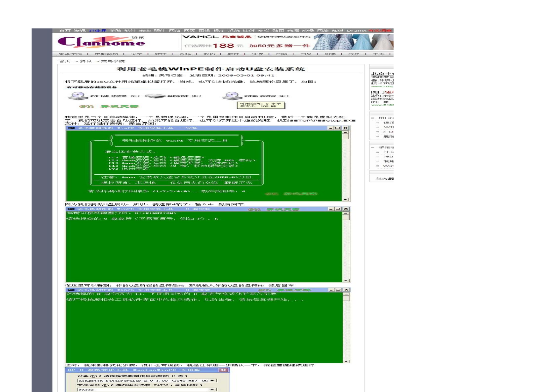This screenshot has height=392, width=554.
Task: Click option [1] 普通安装/启动 (硬盘安装) in console
Action: [156, 157]
